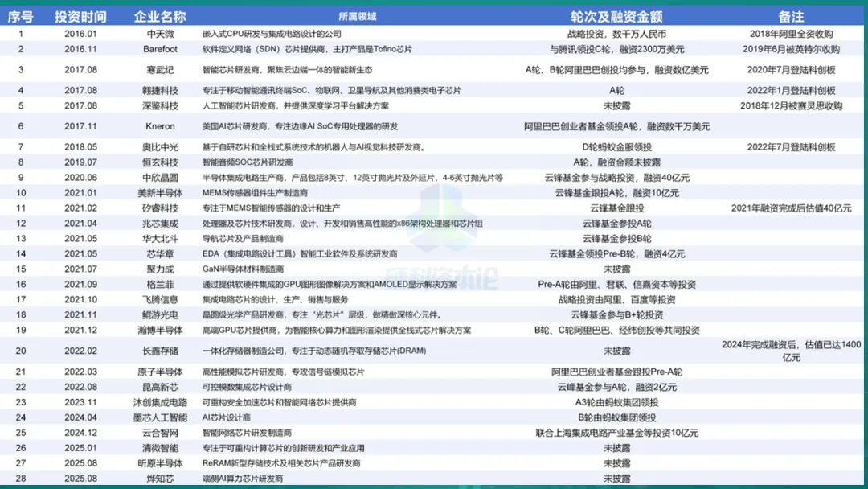Screen dimensions: 868x489
Task: Select the company name 寒武纪
Action: pyautogui.click(x=160, y=70)
